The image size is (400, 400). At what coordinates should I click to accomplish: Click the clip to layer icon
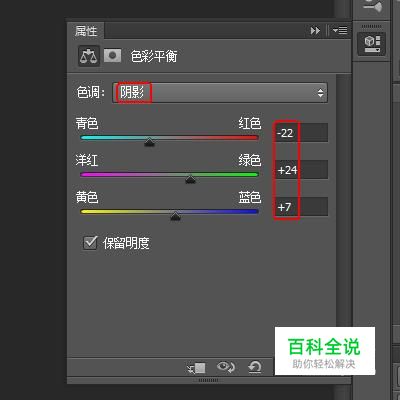pyautogui.click(x=196, y=368)
